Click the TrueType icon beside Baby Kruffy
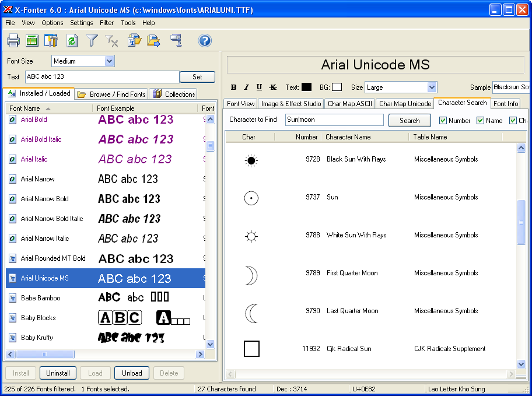Viewport: 532px width, 396px height. 13,338
